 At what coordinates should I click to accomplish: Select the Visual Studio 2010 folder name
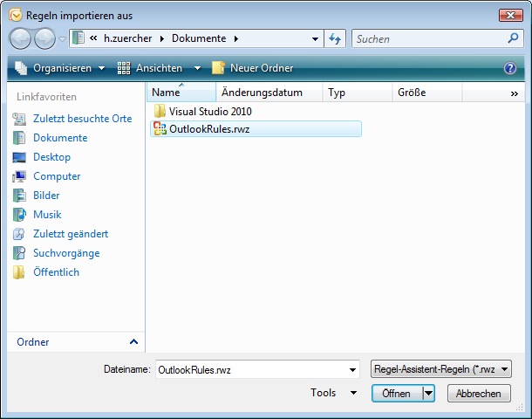pos(210,112)
